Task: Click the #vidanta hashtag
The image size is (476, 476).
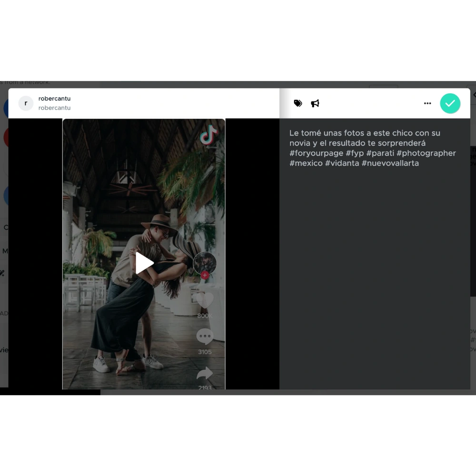Action: [342, 163]
